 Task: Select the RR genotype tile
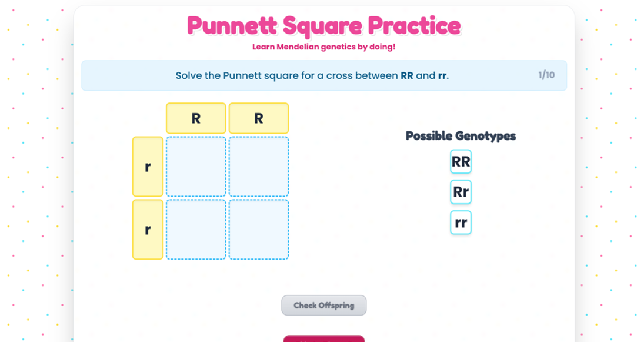click(x=461, y=162)
